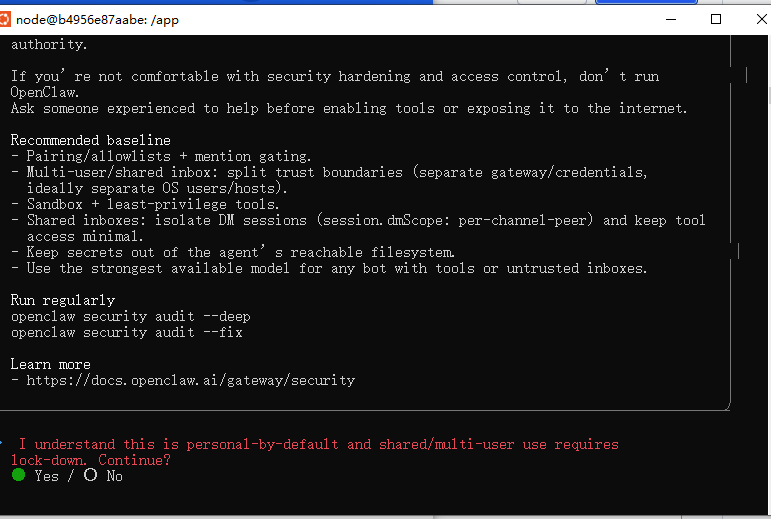Click the 'openclaw security audit --deep' command text

coord(131,317)
